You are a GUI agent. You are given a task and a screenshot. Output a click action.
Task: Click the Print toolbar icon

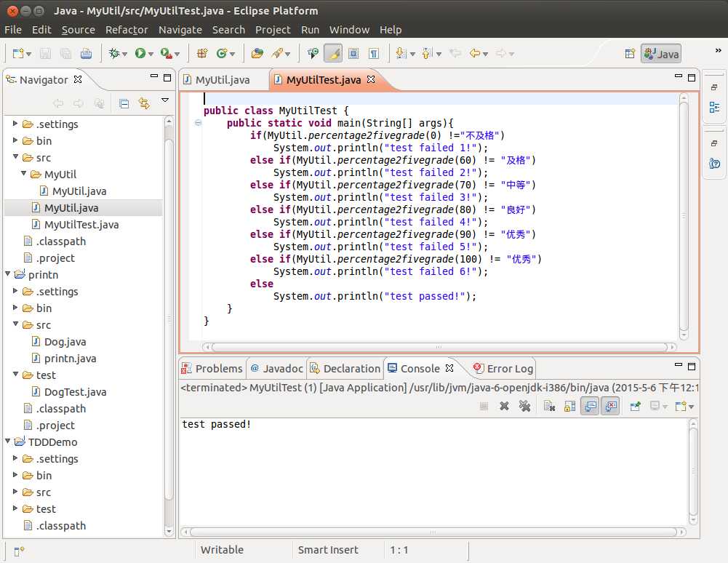click(x=86, y=53)
